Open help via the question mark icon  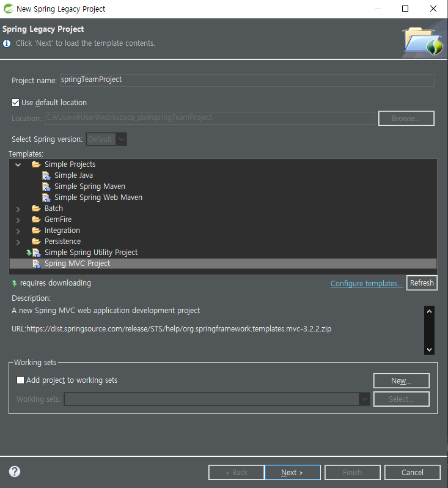point(15,471)
